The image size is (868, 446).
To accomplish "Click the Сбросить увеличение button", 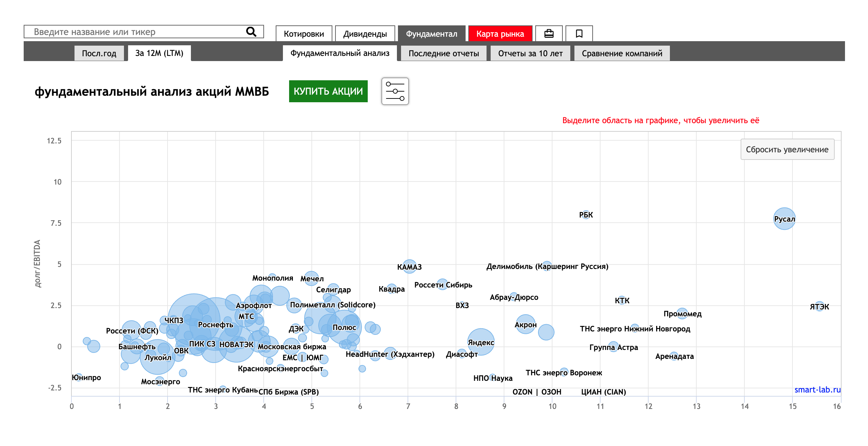I will (x=787, y=149).
